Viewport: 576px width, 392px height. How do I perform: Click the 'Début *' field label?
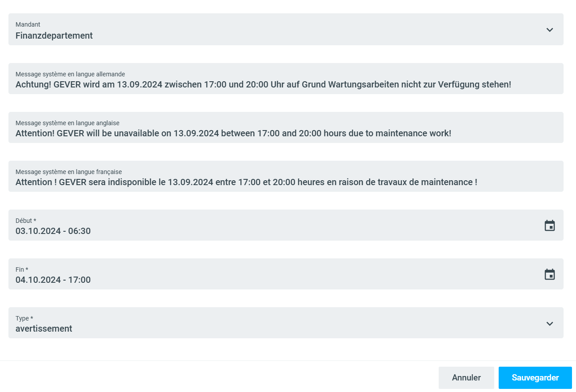coord(26,221)
